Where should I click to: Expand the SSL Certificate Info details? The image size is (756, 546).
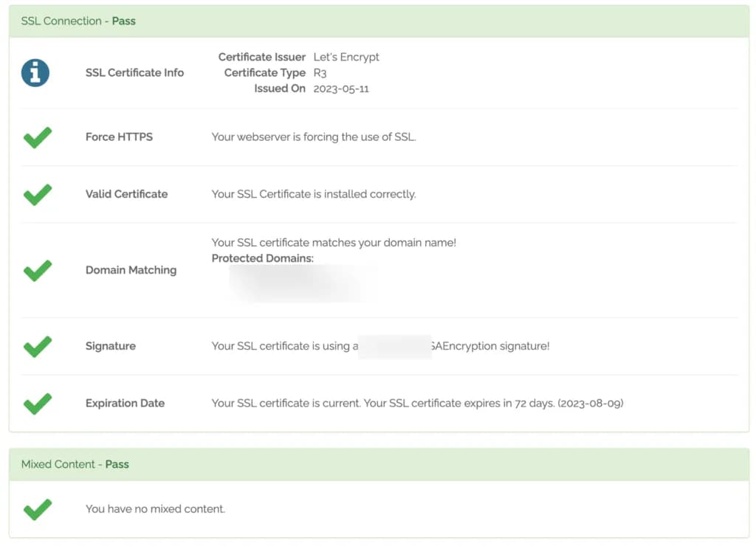(x=134, y=72)
